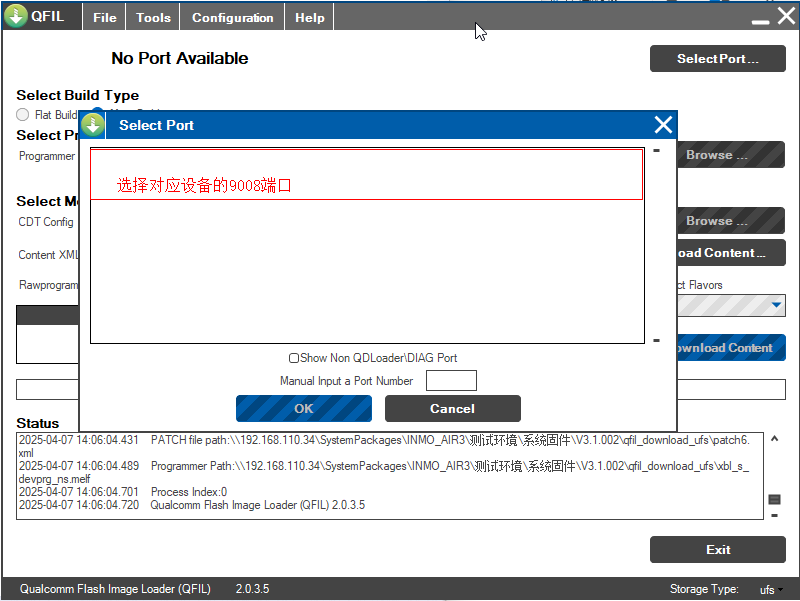This screenshot has width=800, height=601.
Task: Enable Show Non QDLoader/DIAG Port checkbox
Action: (x=294, y=358)
